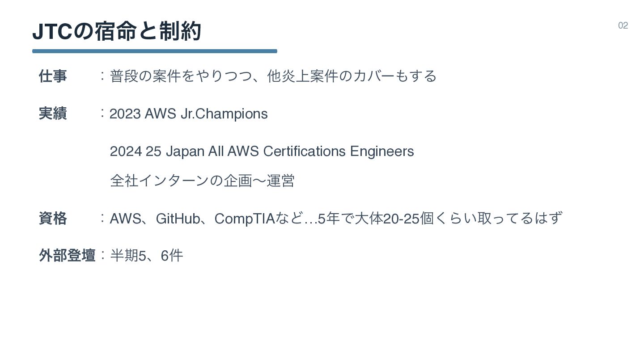
Task: Select the '仕事' heading label
Action: 53,76
